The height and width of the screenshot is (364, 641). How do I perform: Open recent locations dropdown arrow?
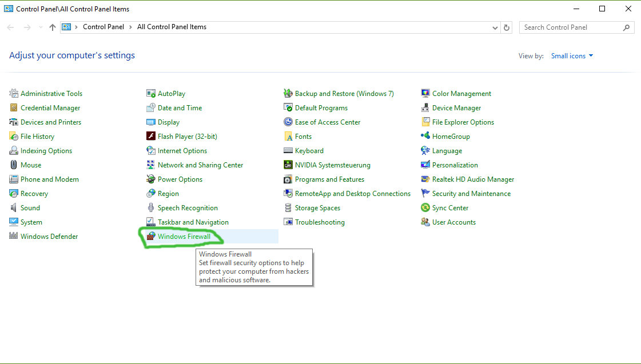tap(41, 27)
